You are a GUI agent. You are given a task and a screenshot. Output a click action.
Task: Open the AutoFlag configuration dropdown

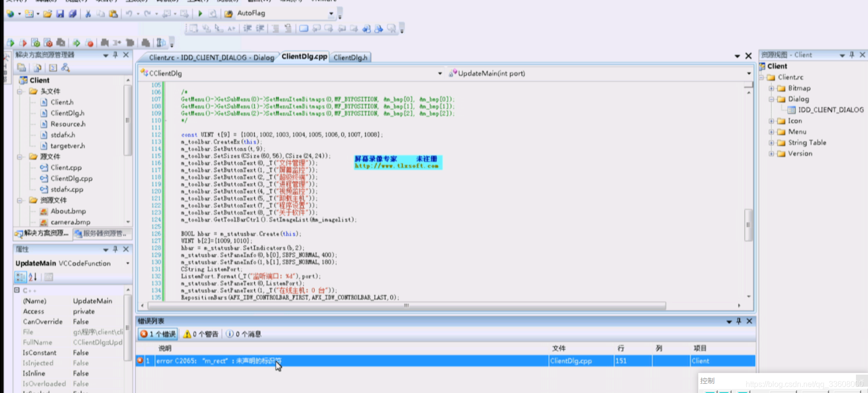coord(331,14)
